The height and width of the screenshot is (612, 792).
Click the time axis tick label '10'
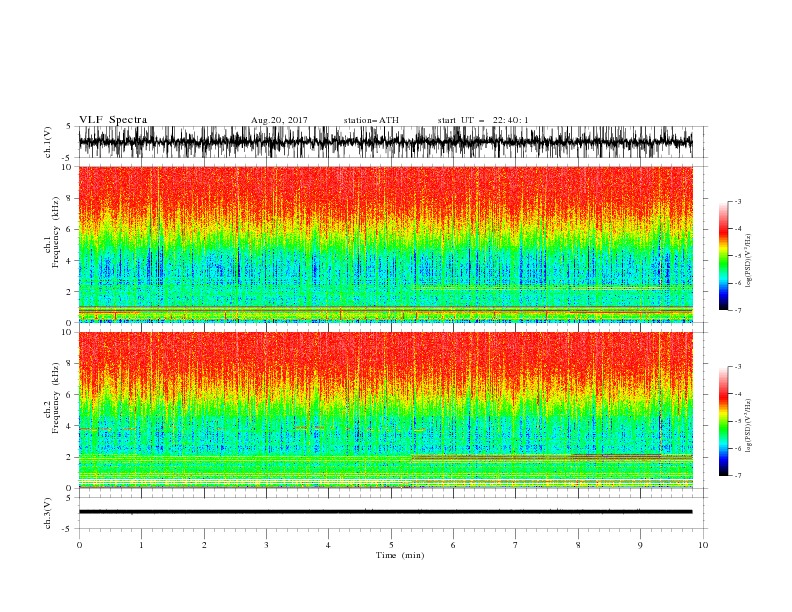tap(703, 545)
